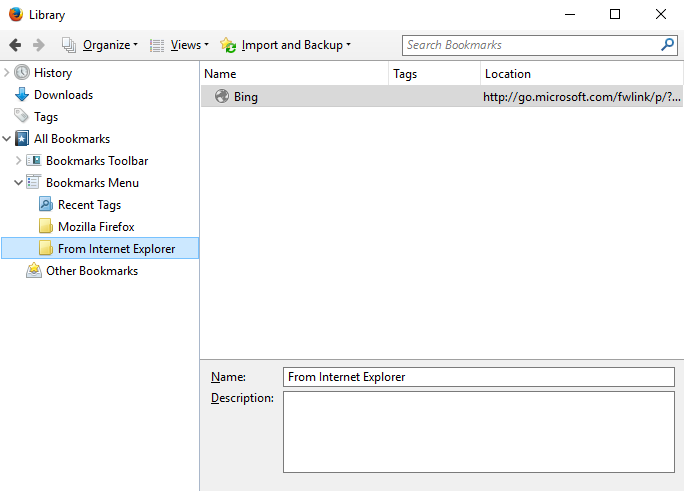Collapse the Bookmarks Menu node
The image size is (684, 491).
pos(19,183)
